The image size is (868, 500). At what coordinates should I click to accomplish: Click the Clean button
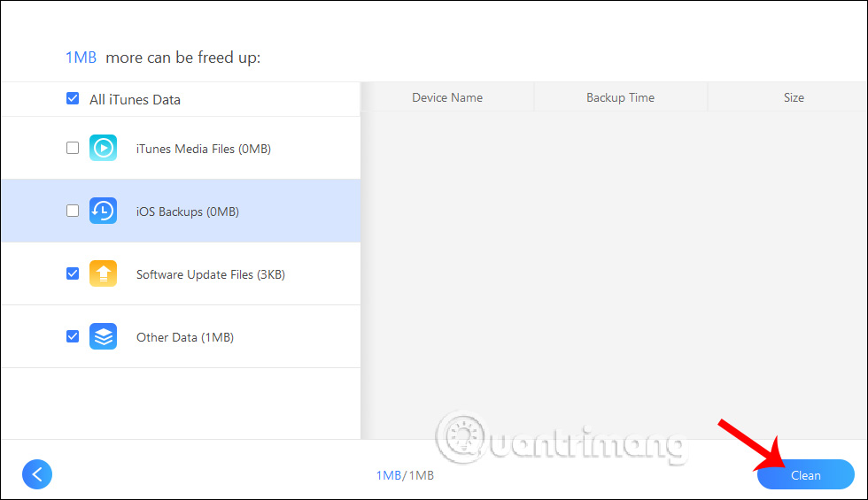point(805,474)
